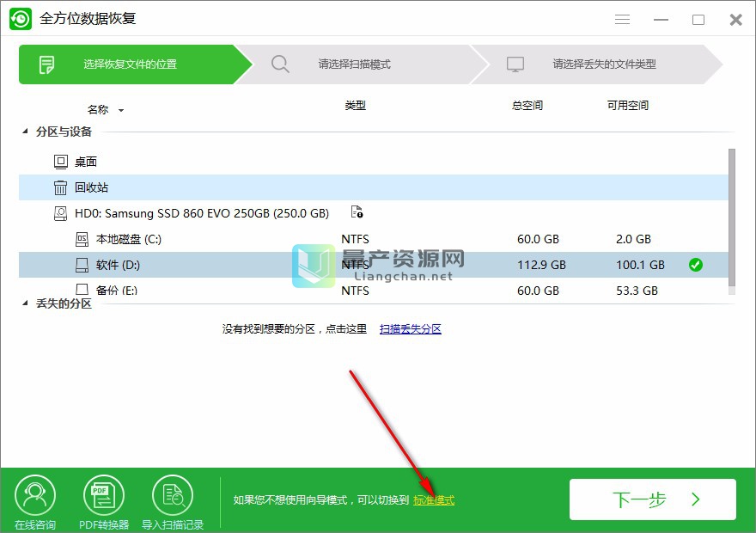Click the document icon in first step
Viewport: 756px width, 533px height.
click(x=46, y=64)
